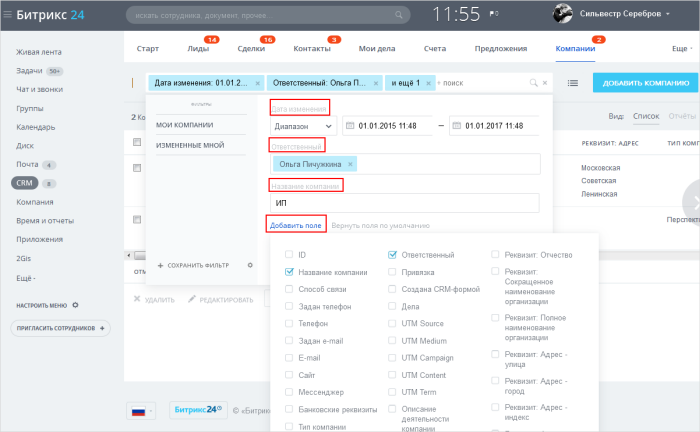
Task: Remove Ольга Пичужкина from responsible field
Action: coord(350,164)
